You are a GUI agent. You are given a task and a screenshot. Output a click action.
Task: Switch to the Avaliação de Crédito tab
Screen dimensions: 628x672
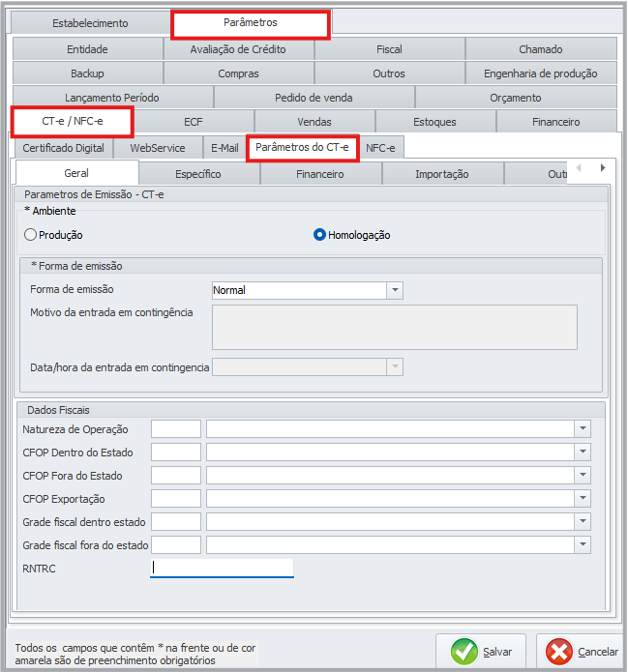pos(239,49)
